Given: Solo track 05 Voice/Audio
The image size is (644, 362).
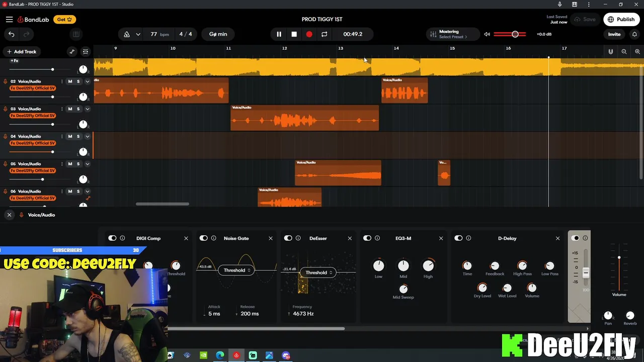Looking at the screenshot, I should 78,164.
